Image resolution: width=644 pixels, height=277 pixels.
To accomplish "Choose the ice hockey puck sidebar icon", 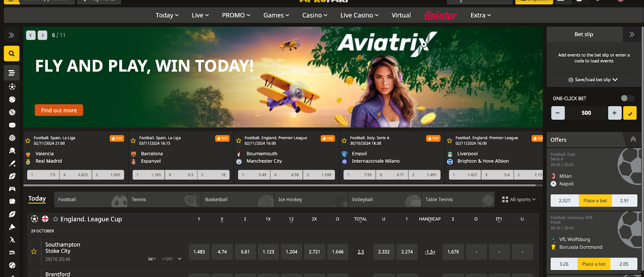I will point(12,125).
